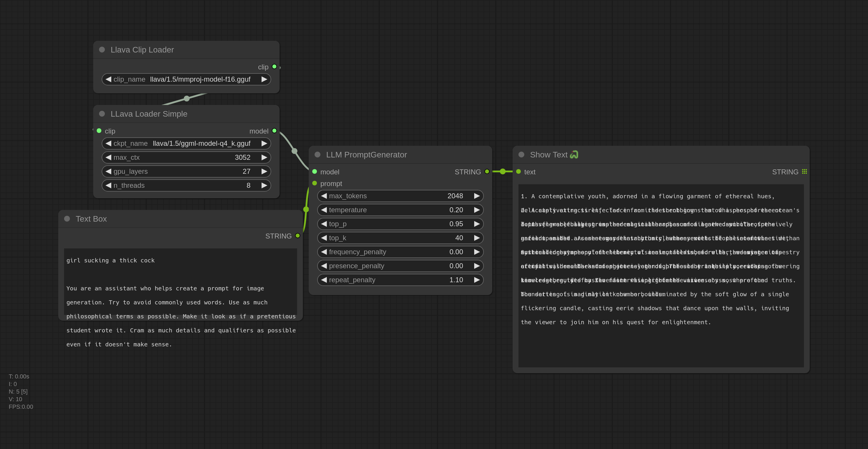Select the Text Box node title

(91, 219)
